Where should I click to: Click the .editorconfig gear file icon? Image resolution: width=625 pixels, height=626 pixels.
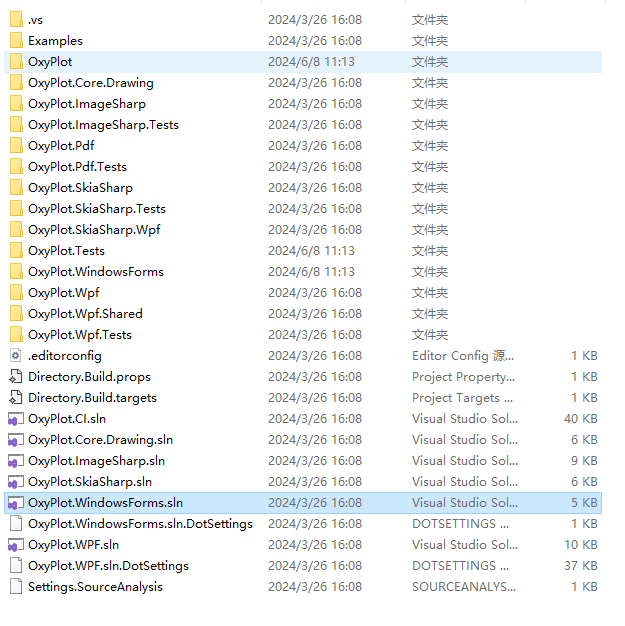(16, 356)
